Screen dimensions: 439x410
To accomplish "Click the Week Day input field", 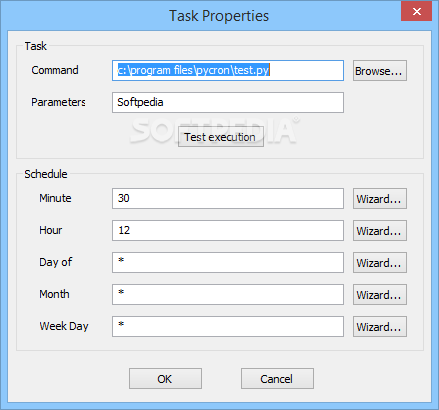I will coord(228,326).
